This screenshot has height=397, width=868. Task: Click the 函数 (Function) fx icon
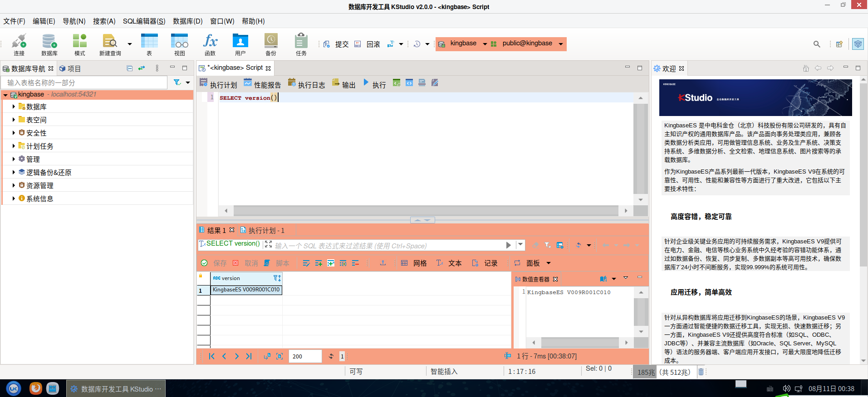point(210,41)
